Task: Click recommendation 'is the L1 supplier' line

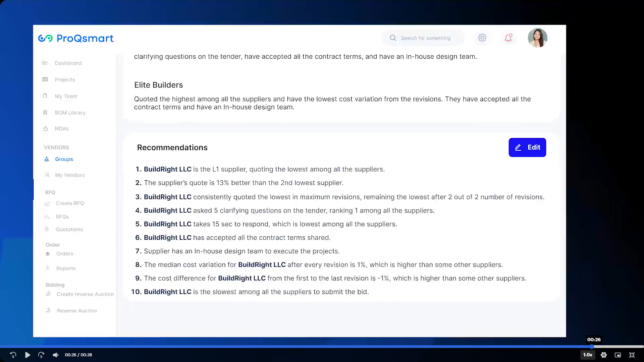Action: 260,169
